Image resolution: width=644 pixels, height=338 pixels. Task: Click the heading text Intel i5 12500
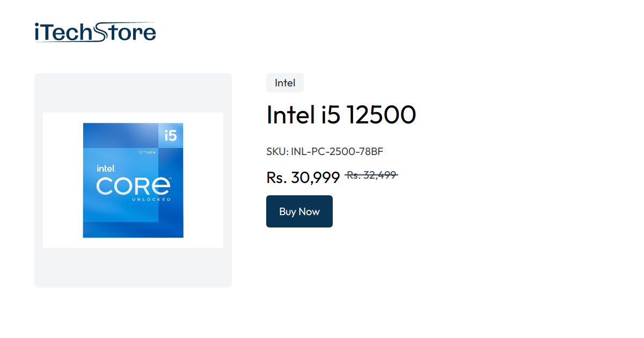(341, 114)
